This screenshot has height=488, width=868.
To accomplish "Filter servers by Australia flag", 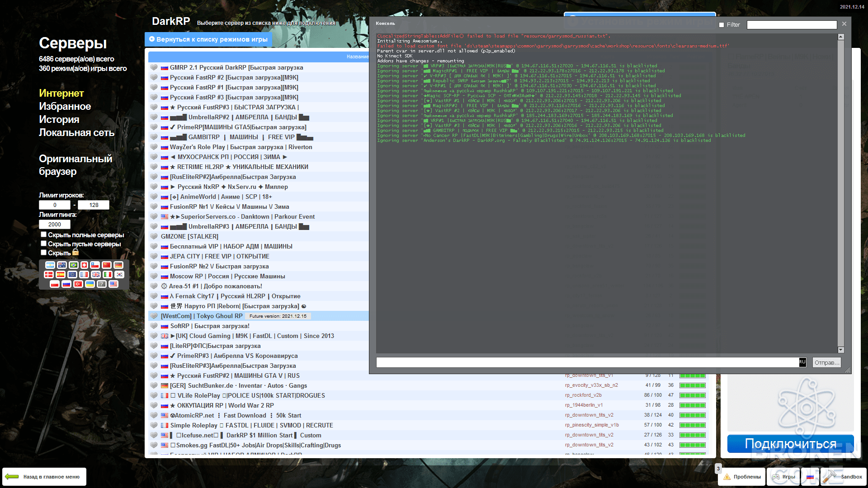I will [62, 265].
